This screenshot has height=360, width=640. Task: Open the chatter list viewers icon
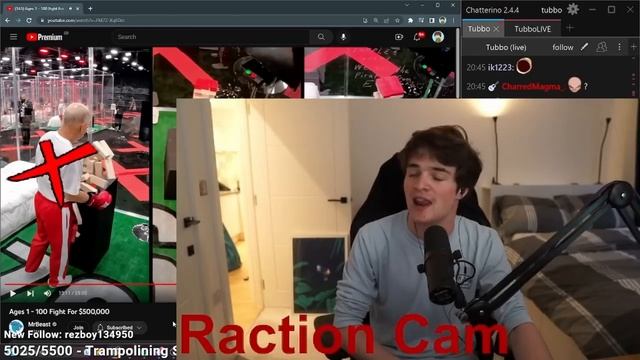point(602,47)
